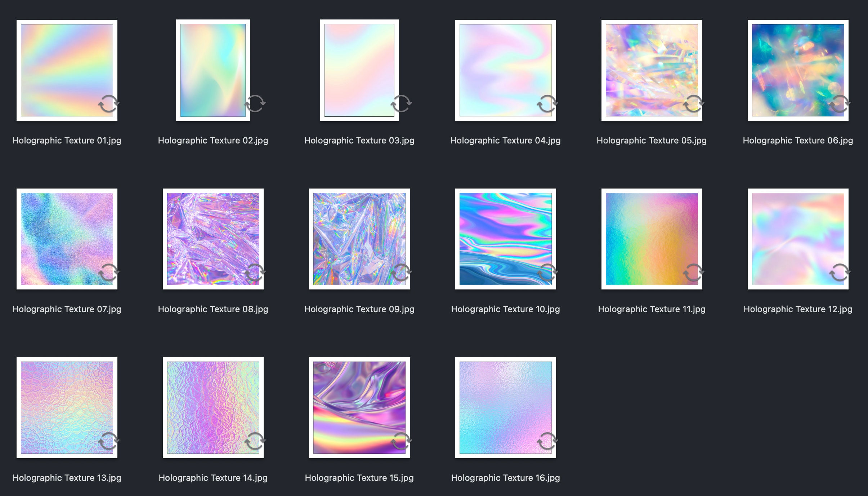The image size is (868, 496).
Task: Click the sync icon on Holographic Texture 03
Action: pos(401,104)
